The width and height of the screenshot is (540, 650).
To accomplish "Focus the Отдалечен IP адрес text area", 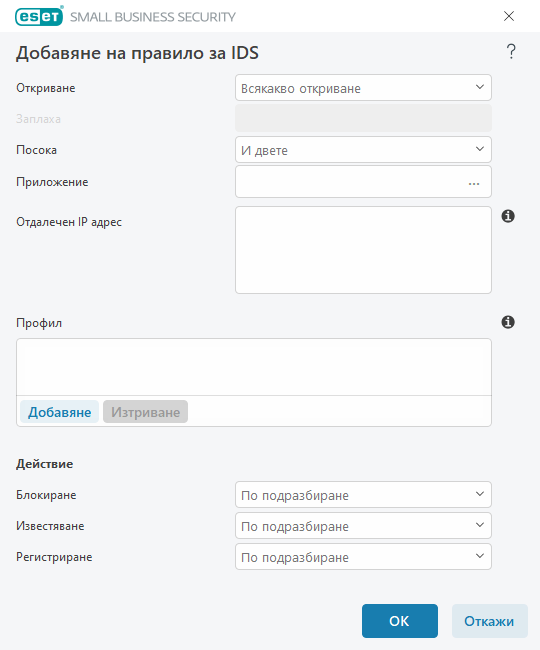I will coord(363,250).
